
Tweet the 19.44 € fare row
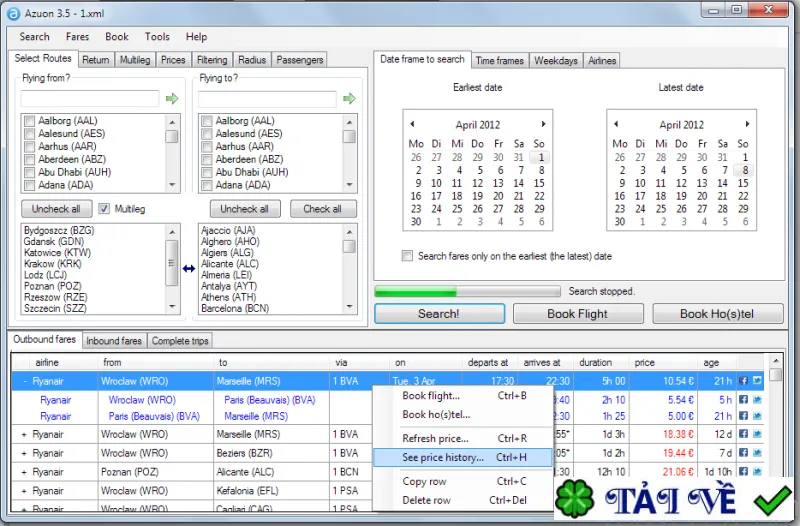pyautogui.click(x=757, y=453)
